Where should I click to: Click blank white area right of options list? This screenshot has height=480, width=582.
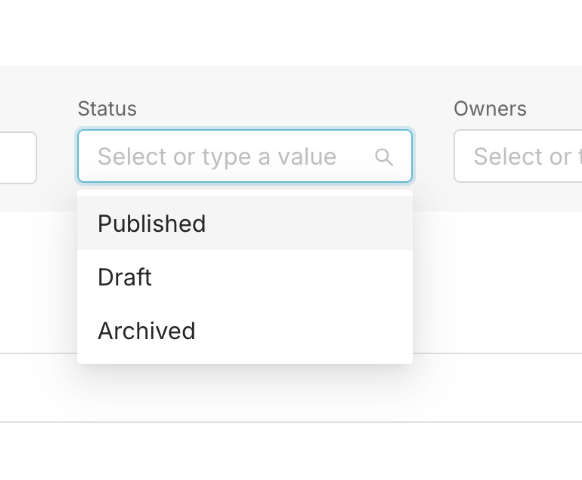coord(497,282)
